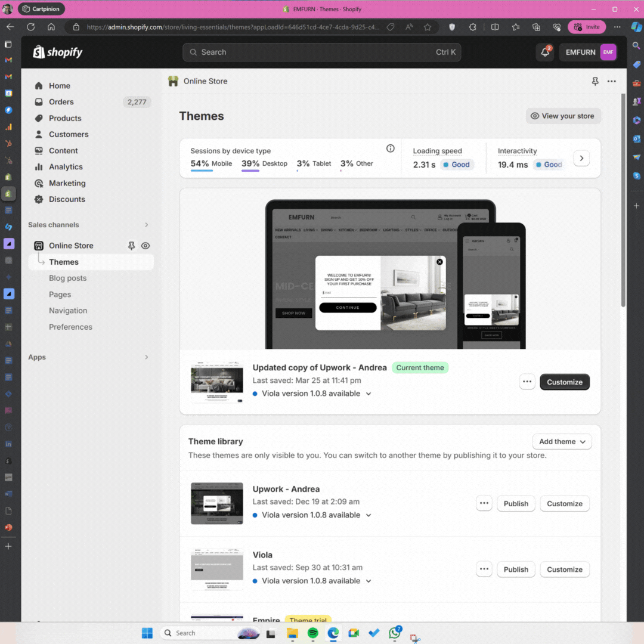Screen dimensions: 644x644
Task: Open notifications bell icon
Action: coord(546,52)
